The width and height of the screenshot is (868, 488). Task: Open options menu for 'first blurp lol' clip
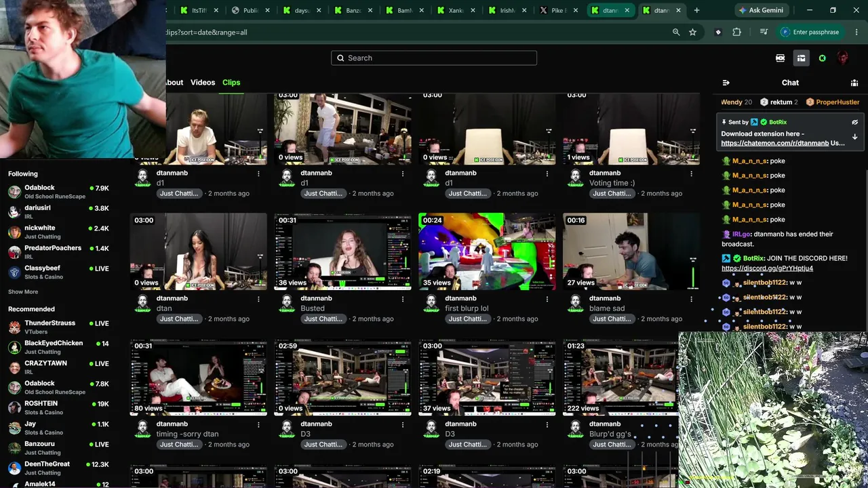547,299
